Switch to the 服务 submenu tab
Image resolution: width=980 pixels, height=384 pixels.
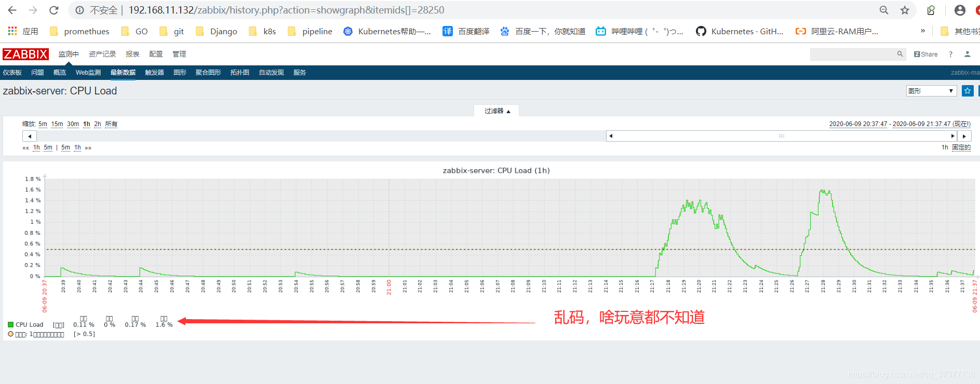pos(300,73)
